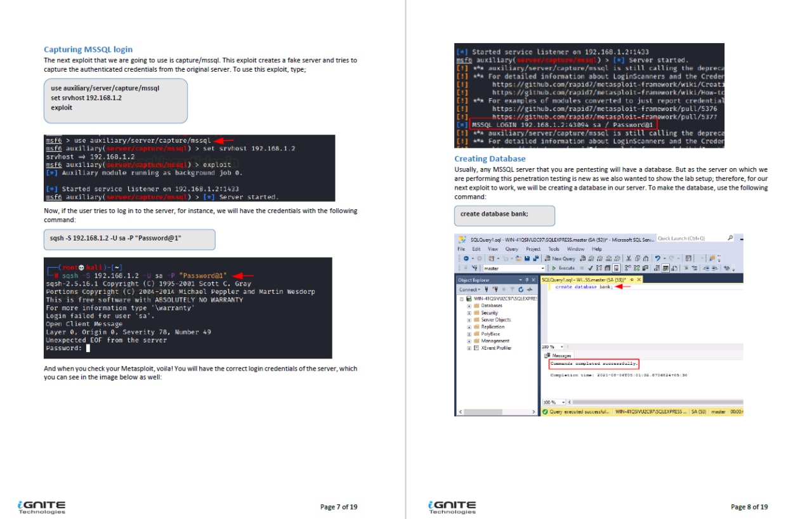Image resolution: width=812 pixels, height=519 pixels.
Task: Click the Messages pane horizontal scrollbar
Action: pos(656,402)
